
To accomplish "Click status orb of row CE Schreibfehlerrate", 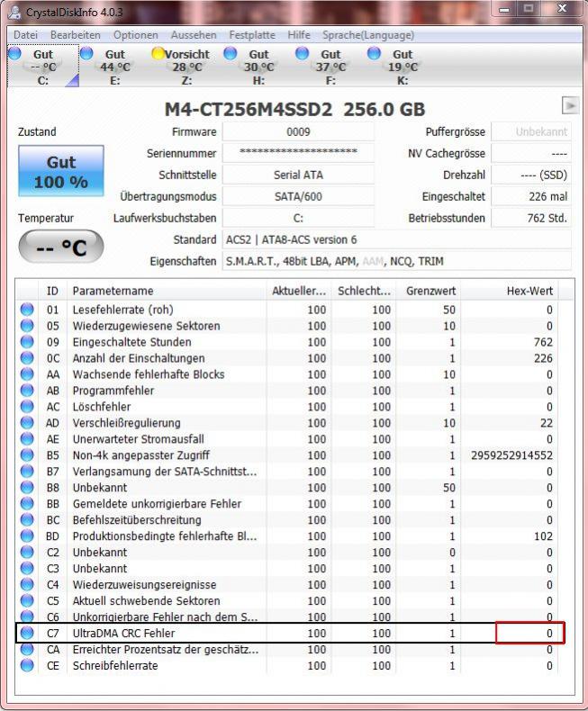I will (27, 665).
